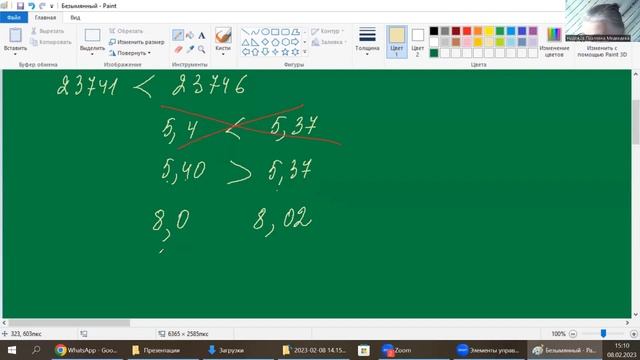Choose the triangle shape
The height and width of the screenshot is (360, 640).
coord(245,42)
